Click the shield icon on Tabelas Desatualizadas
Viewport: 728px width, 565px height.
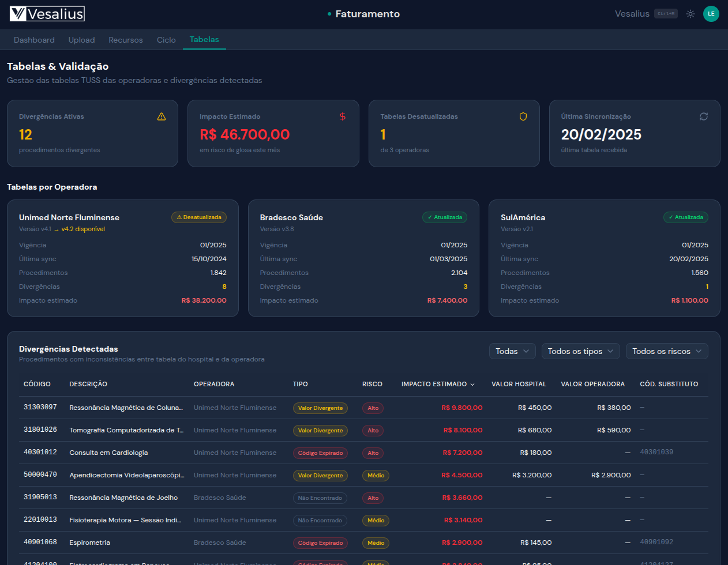pyautogui.click(x=523, y=116)
